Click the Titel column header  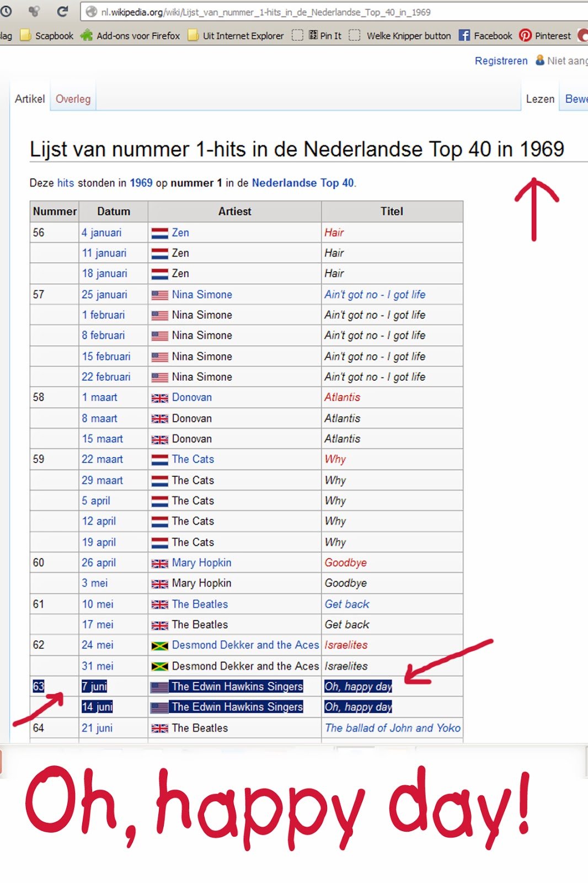click(392, 211)
